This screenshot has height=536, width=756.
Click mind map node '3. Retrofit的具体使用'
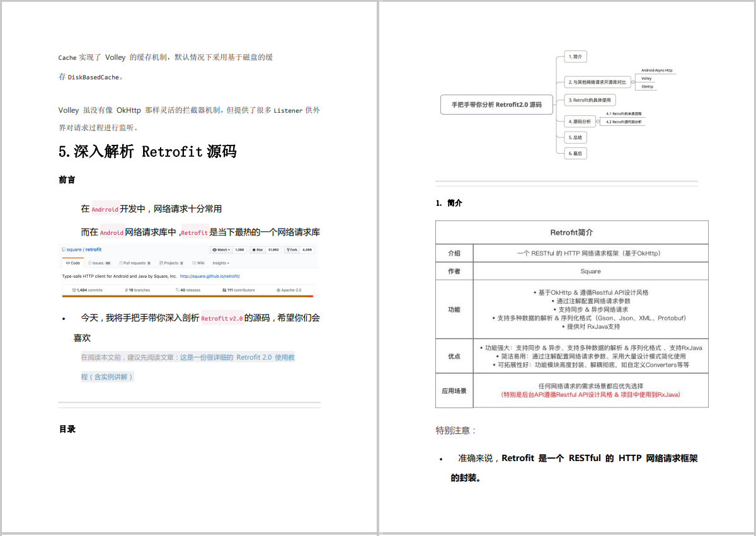click(589, 100)
